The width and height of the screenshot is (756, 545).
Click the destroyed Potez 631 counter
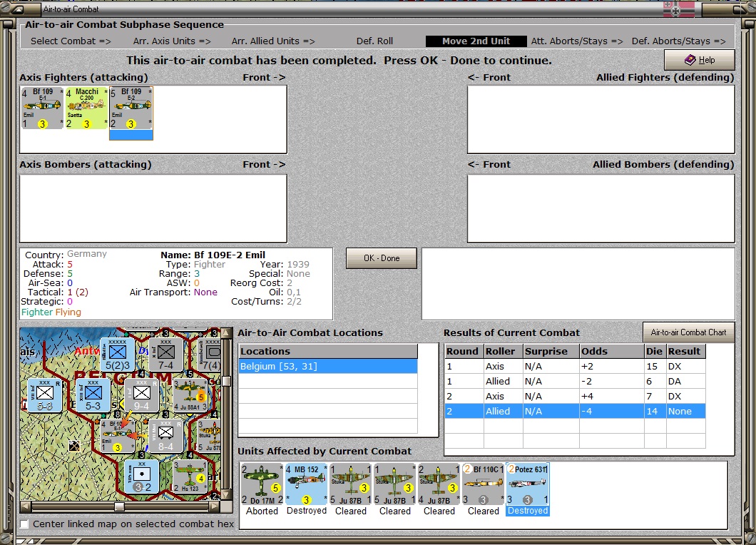pos(528,484)
